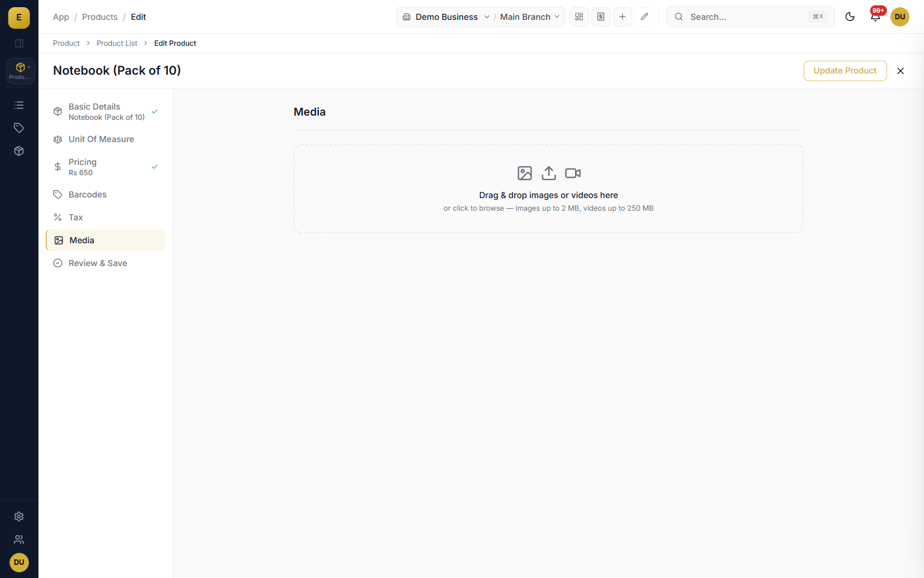
Task: Open settings gear in sidebar
Action: point(19,517)
